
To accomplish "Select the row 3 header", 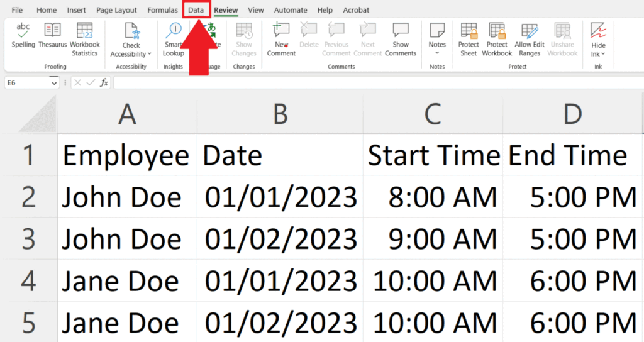I will click(28, 239).
